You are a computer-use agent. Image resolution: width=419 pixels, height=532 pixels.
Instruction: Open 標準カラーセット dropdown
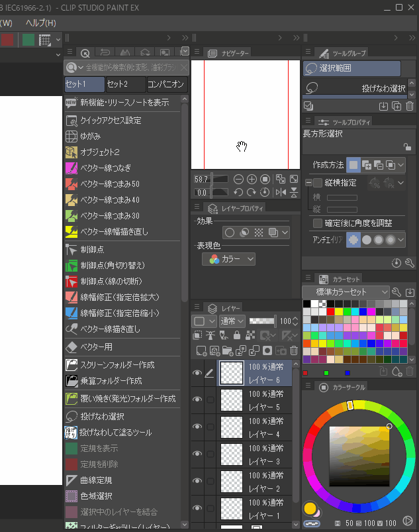pyautogui.click(x=345, y=292)
